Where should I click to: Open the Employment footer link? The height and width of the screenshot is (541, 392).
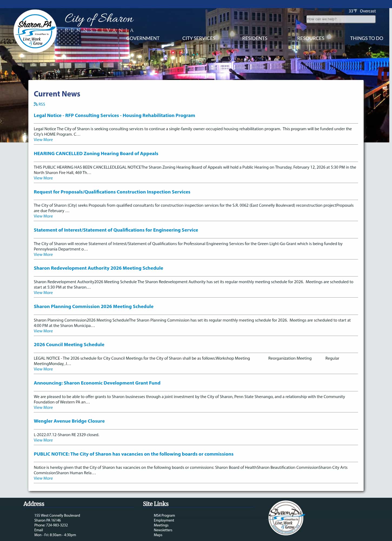(164, 520)
